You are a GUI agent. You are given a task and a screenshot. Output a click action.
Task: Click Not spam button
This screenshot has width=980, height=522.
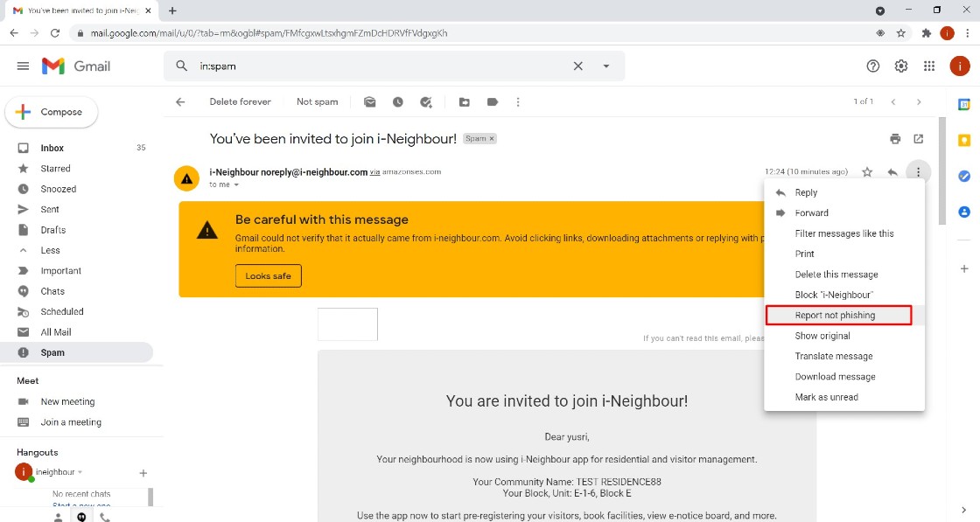point(317,101)
